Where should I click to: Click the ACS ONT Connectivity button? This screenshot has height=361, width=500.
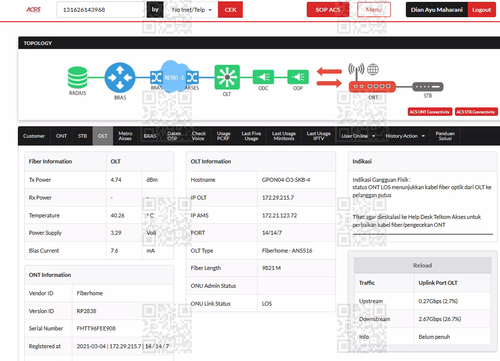(x=430, y=112)
